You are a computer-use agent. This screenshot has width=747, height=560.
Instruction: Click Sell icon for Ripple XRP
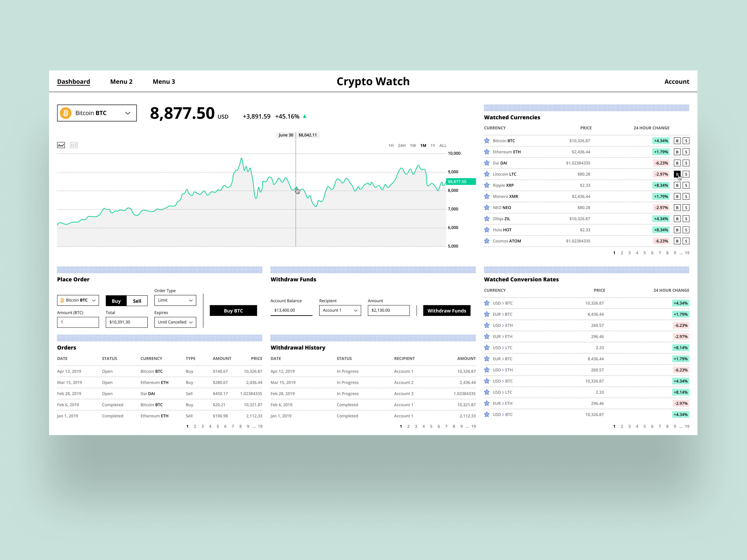(x=686, y=185)
